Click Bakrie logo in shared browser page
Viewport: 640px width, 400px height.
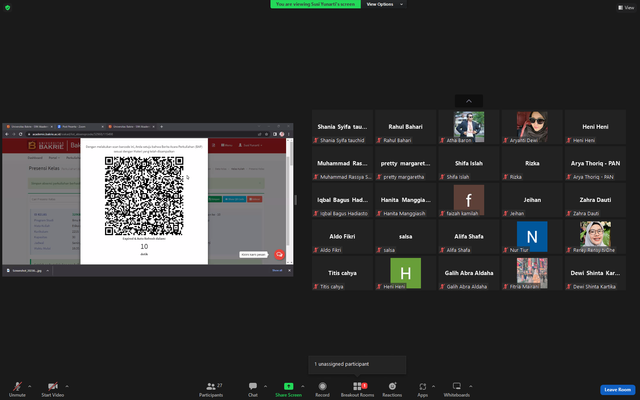tap(46, 145)
